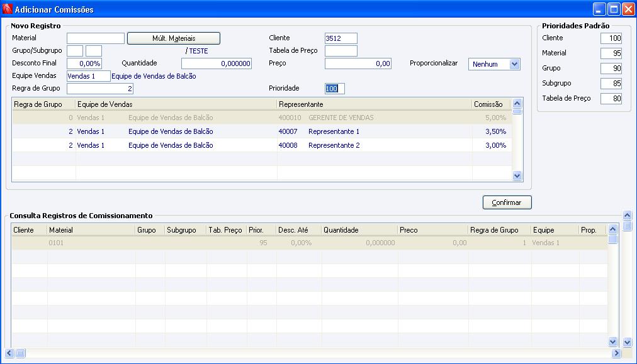
Task: Focus the Material input field
Action: (x=96, y=38)
